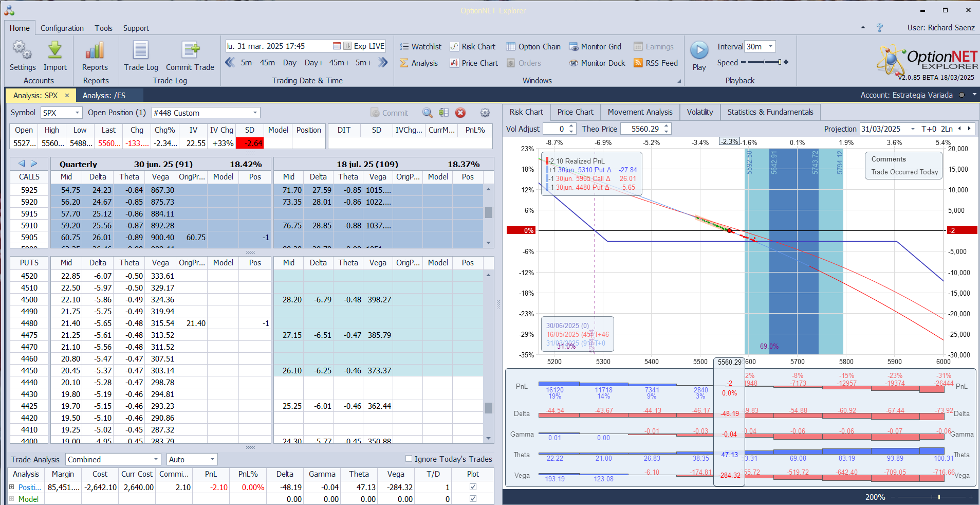Open the Combined trade analysis dropdown
Image resolution: width=980 pixels, height=505 pixels.
click(x=156, y=459)
